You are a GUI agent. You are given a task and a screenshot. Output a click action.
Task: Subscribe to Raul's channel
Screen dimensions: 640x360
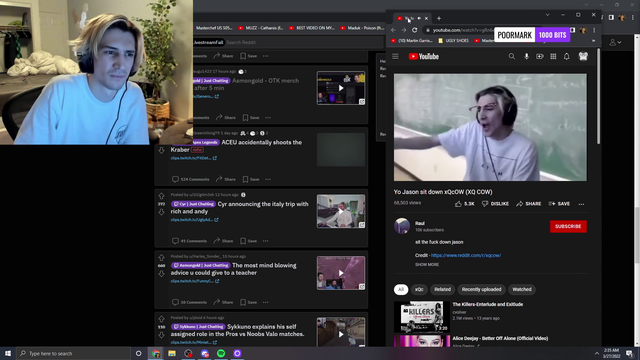[568, 226]
